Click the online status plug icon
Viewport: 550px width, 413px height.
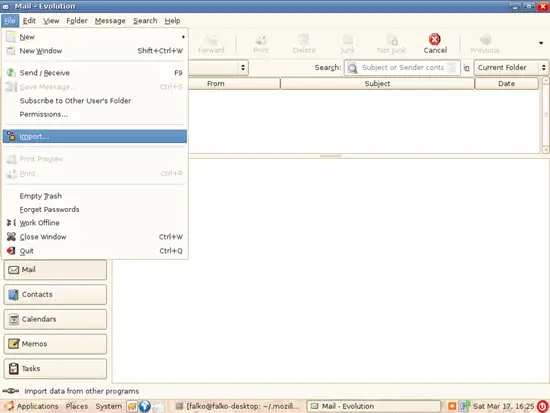coord(11,391)
